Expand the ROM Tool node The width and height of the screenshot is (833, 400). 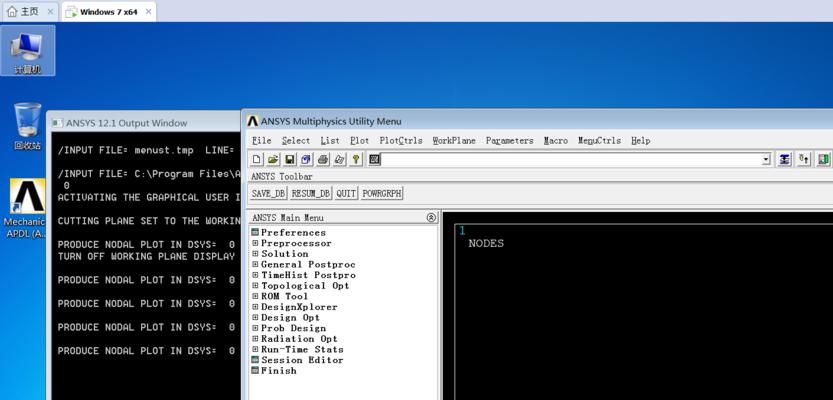(255, 296)
